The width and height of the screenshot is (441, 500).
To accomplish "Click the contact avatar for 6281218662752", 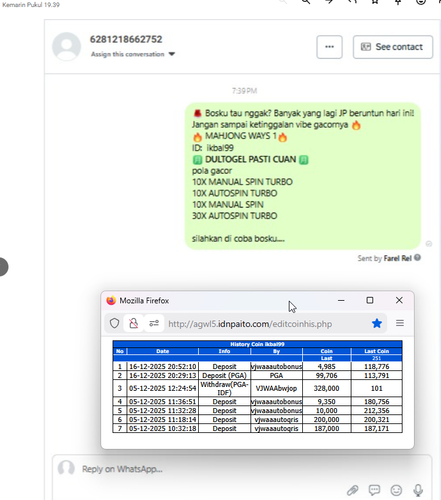I will point(67,47).
